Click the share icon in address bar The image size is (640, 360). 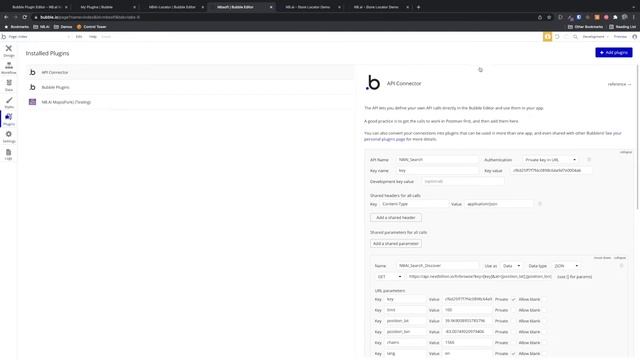coord(540,17)
